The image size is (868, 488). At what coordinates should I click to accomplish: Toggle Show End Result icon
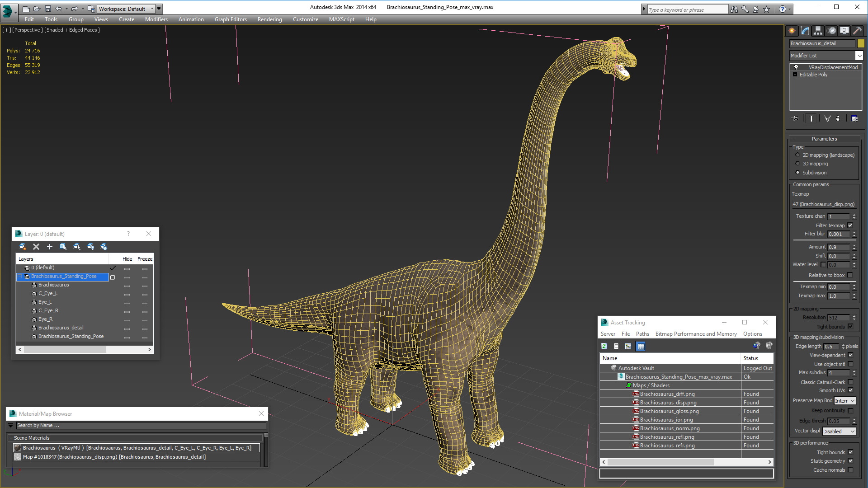coord(811,118)
